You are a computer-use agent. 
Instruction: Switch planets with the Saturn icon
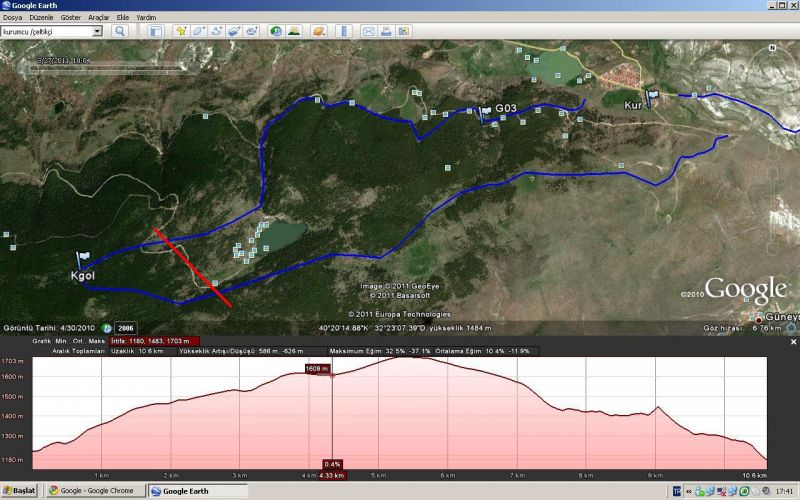click(x=318, y=31)
